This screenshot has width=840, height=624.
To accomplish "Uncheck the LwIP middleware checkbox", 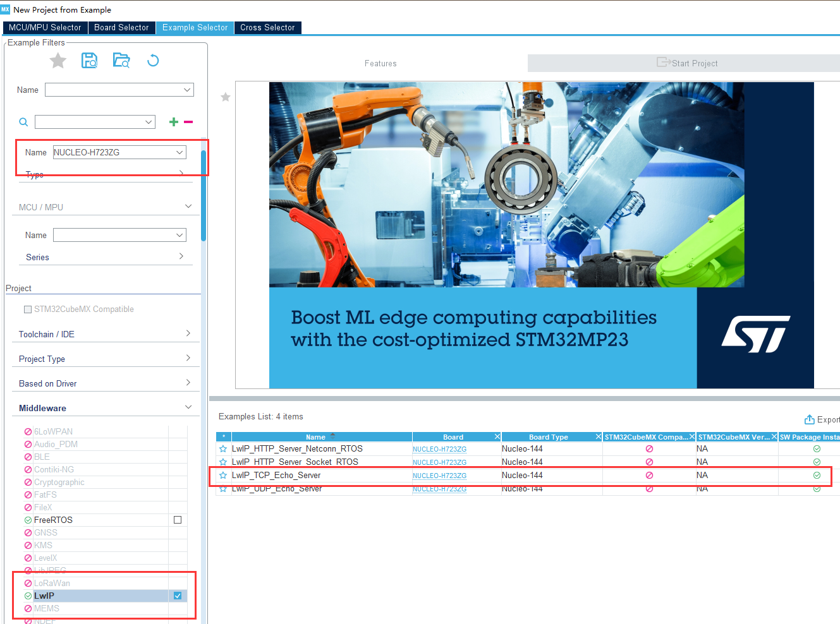I will tap(178, 596).
